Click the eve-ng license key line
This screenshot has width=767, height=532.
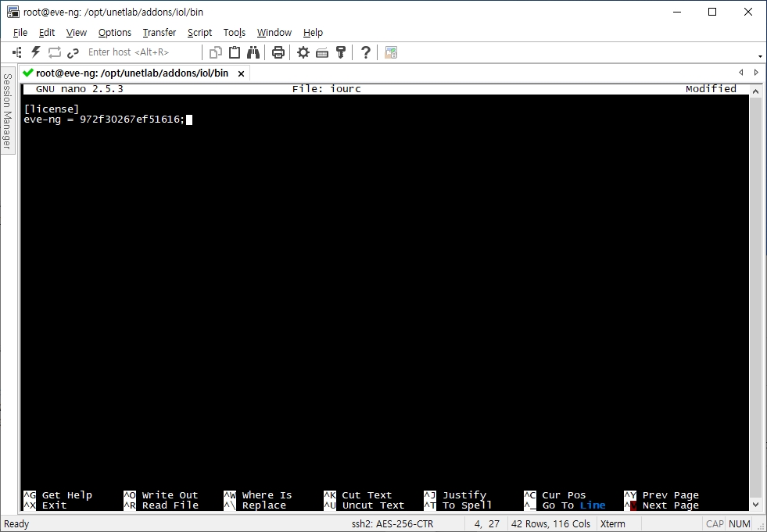104,120
